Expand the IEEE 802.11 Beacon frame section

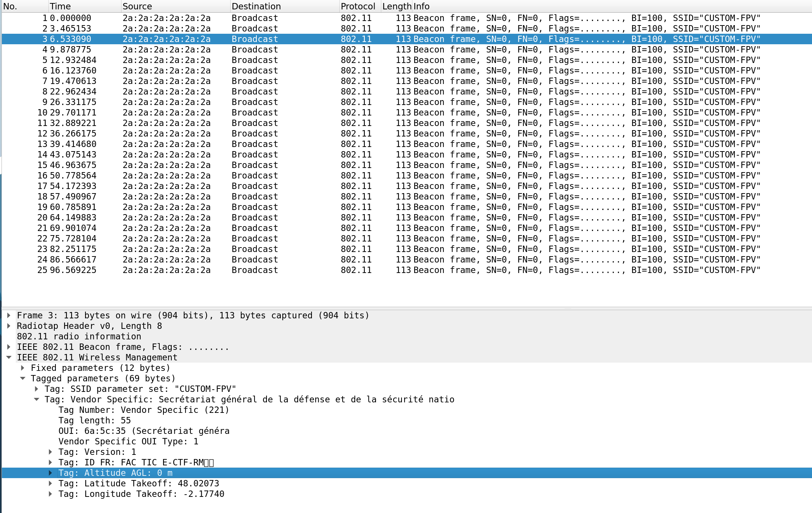coord(9,347)
